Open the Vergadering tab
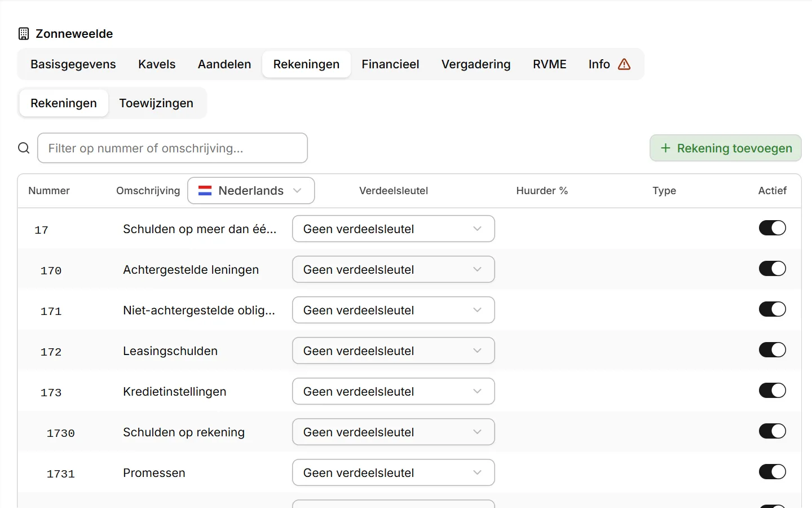The image size is (812, 508). (x=476, y=64)
